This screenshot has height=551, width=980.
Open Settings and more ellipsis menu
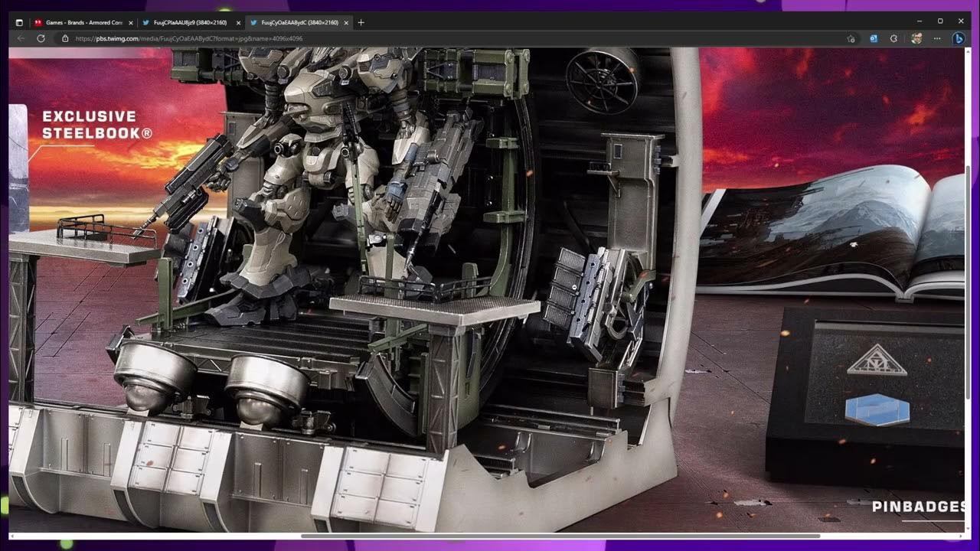click(937, 38)
